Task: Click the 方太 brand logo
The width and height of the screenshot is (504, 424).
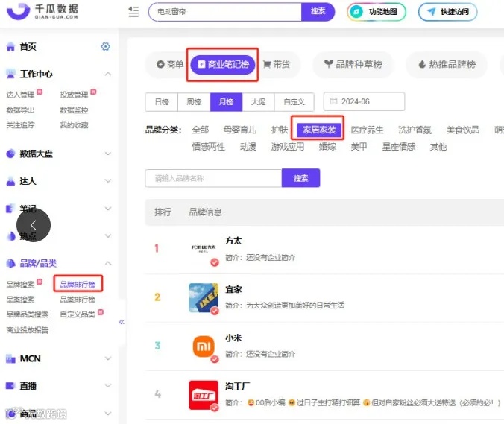Action: [x=203, y=249]
